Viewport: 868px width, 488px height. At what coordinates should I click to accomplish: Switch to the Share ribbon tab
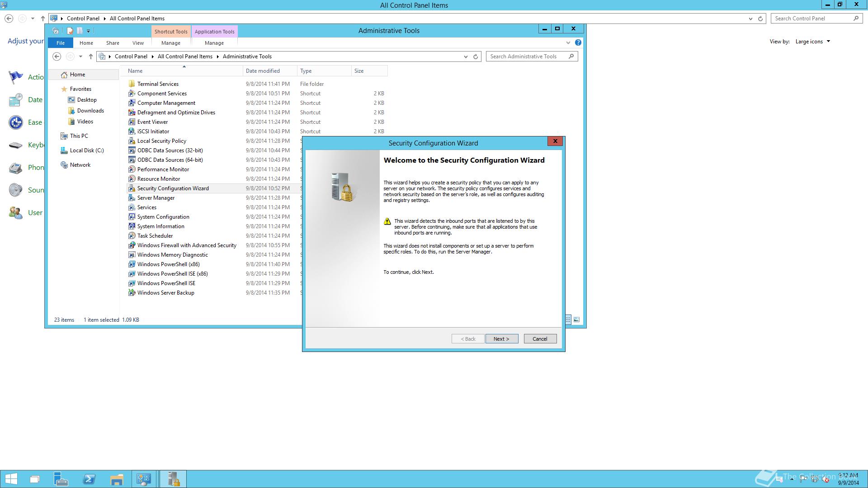(x=113, y=43)
